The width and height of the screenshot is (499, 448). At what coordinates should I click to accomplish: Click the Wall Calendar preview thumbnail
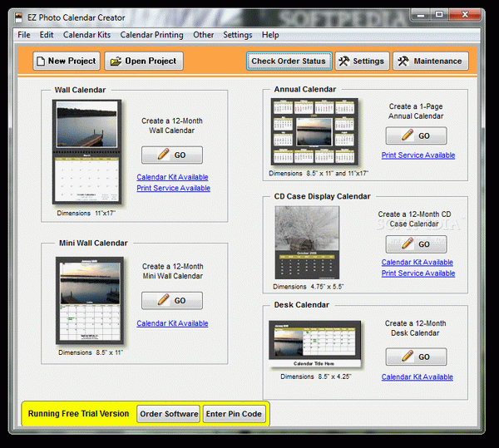(86, 152)
